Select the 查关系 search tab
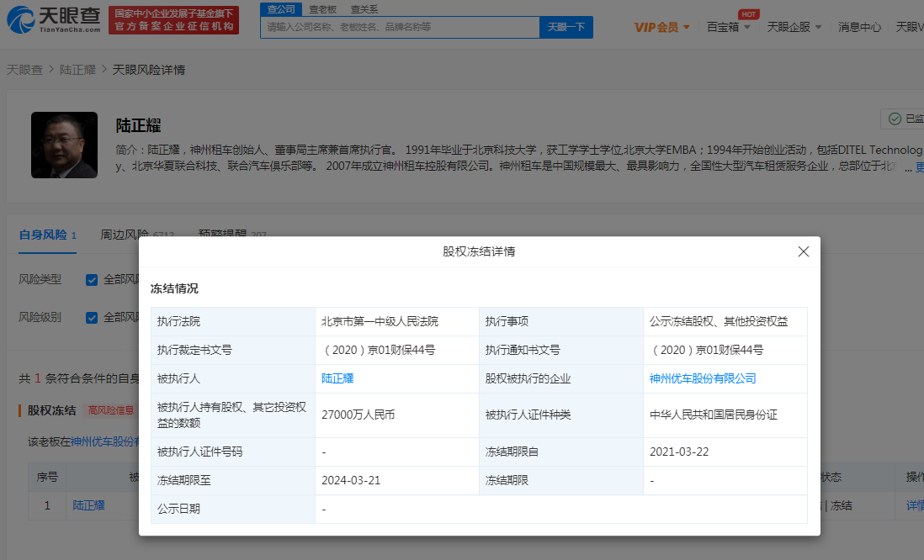 click(364, 9)
